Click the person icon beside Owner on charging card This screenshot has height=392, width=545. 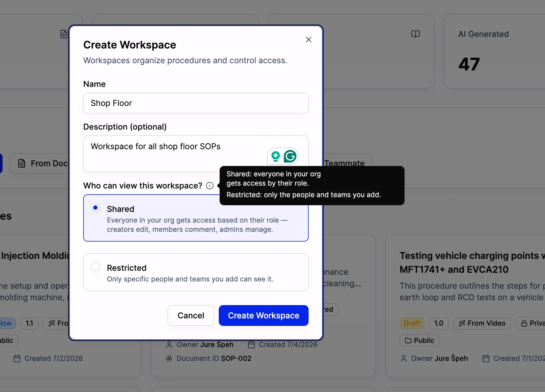404,359
